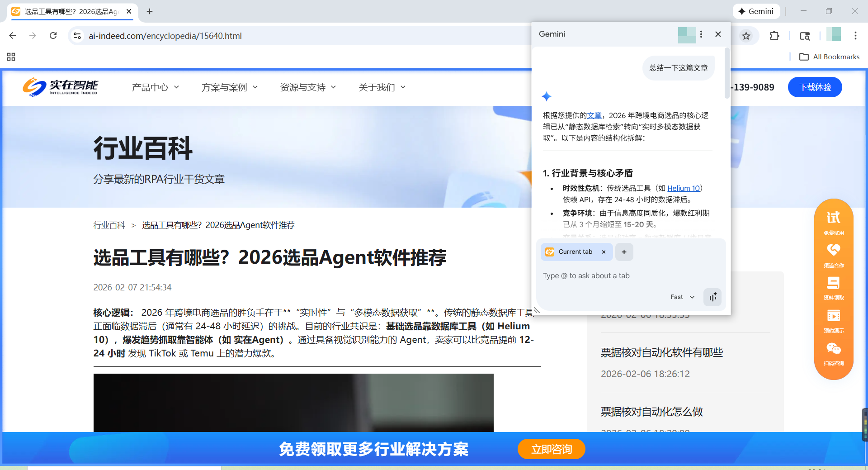Screen dimensions: 868x470
Task: Click the 下载体验 button
Action: [815, 87]
